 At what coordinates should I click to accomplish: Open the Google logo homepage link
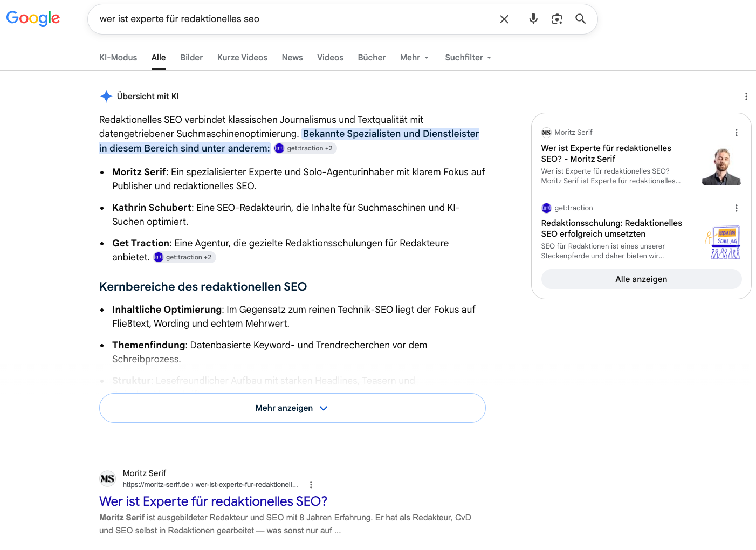tap(33, 18)
